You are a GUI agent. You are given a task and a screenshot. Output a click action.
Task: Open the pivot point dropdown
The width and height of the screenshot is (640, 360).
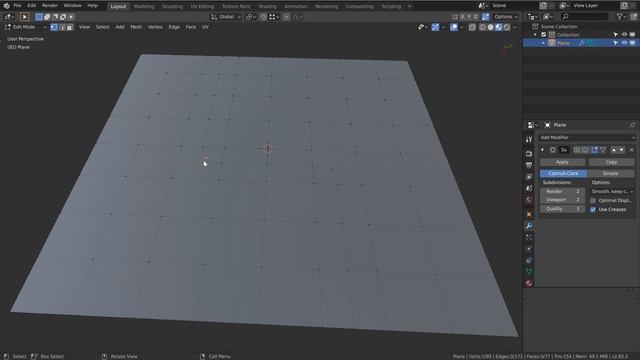pos(251,17)
